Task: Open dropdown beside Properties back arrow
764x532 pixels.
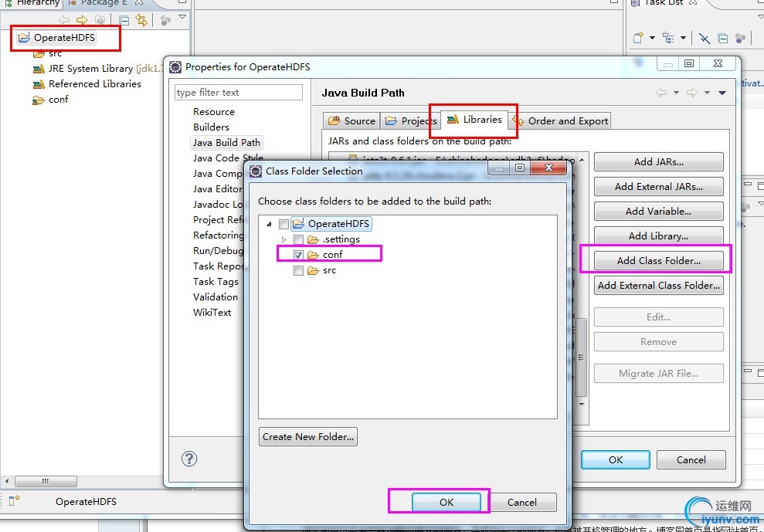Action: pos(676,93)
